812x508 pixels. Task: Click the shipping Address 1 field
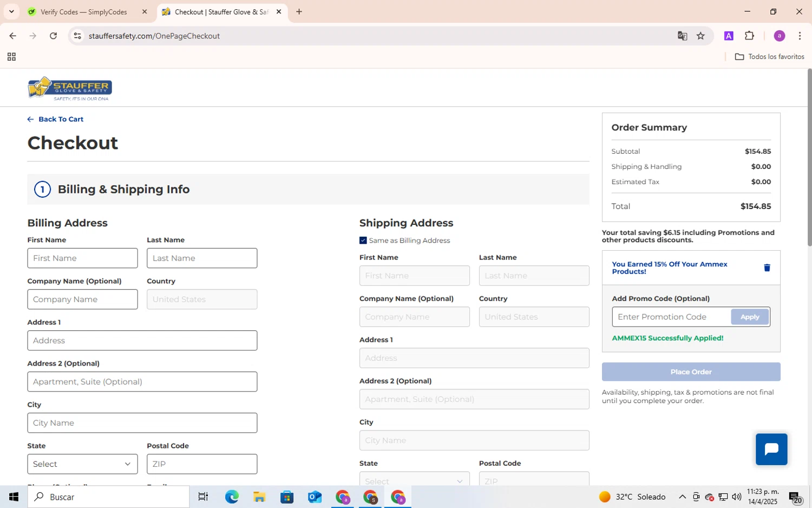[474, 358]
